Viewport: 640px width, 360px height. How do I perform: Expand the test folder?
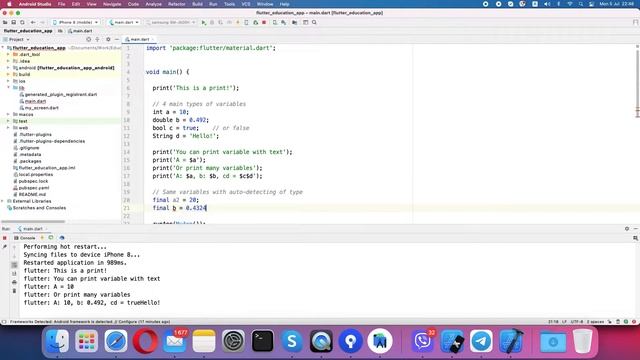pos(8,121)
